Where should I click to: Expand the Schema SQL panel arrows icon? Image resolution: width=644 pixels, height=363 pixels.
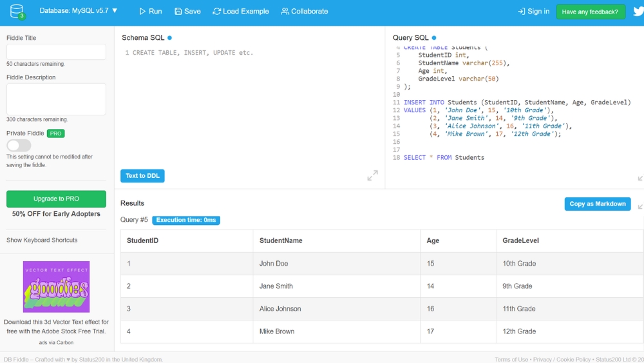point(372,175)
